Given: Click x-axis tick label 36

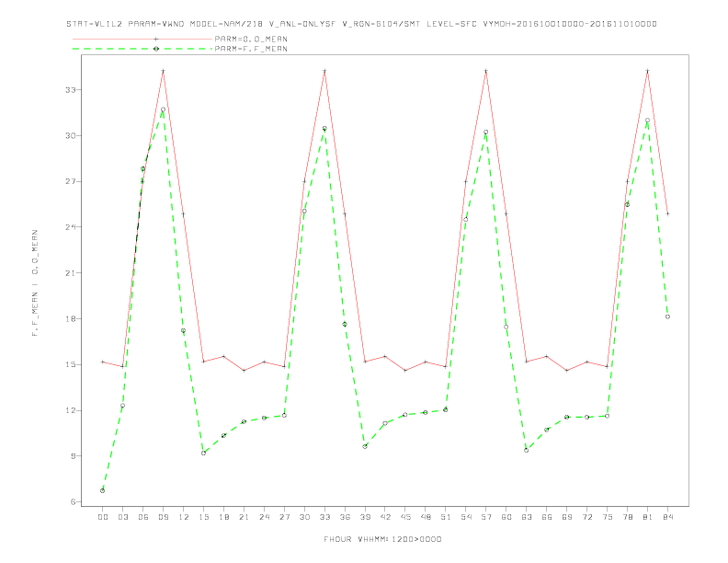Looking at the screenshot, I should (345, 517).
